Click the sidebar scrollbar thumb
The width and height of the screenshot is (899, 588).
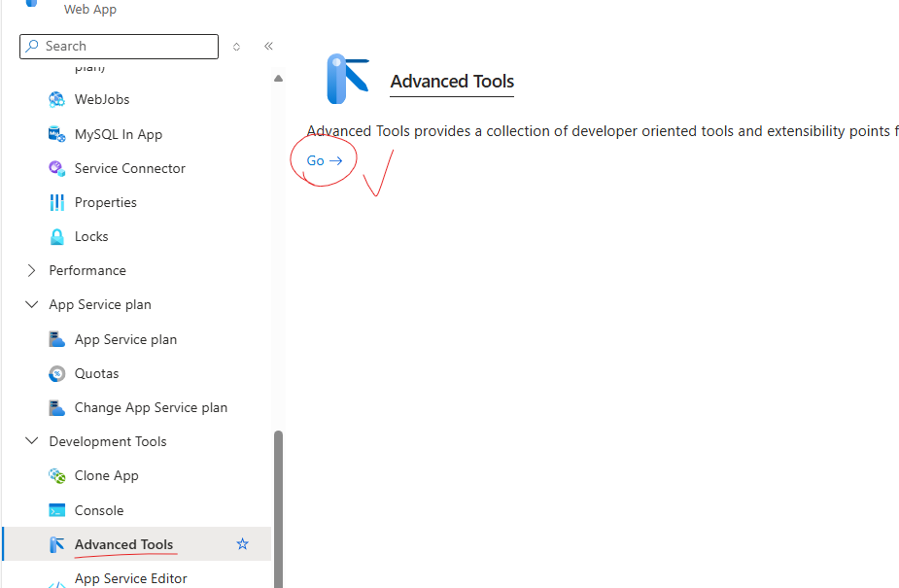click(x=279, y=509)
